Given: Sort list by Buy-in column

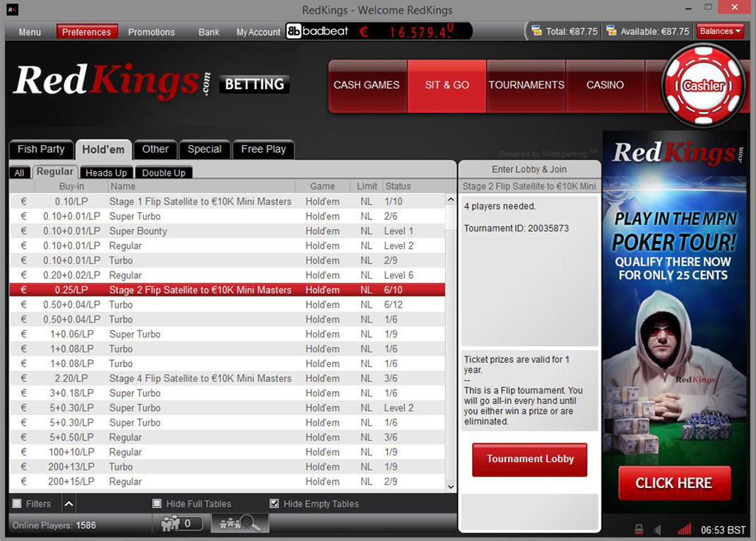Looking at the screenshot, I should 71,186.
